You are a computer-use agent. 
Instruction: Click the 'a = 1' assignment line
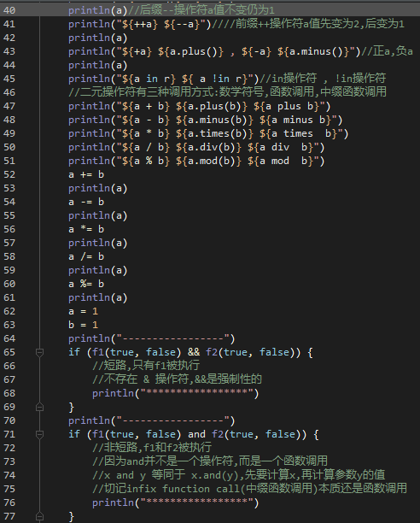tap(84, 311)
